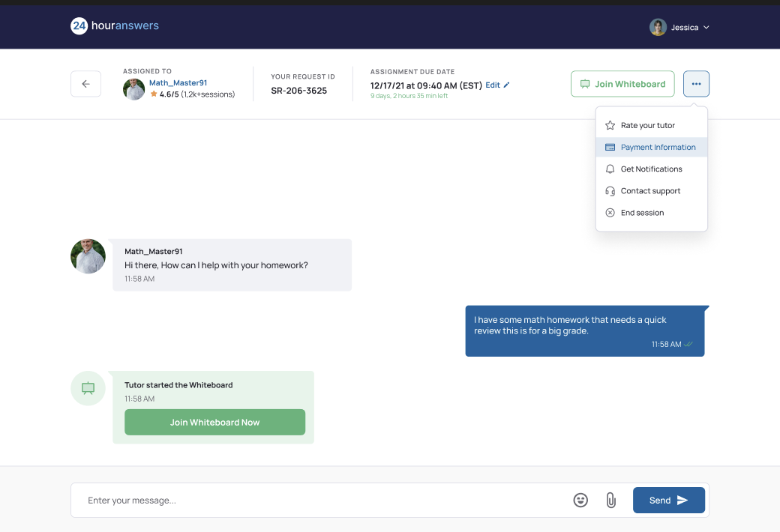This screenshot has height=532, width=780.
Task: Select Get Notifications option
Action: click(651, 169)
